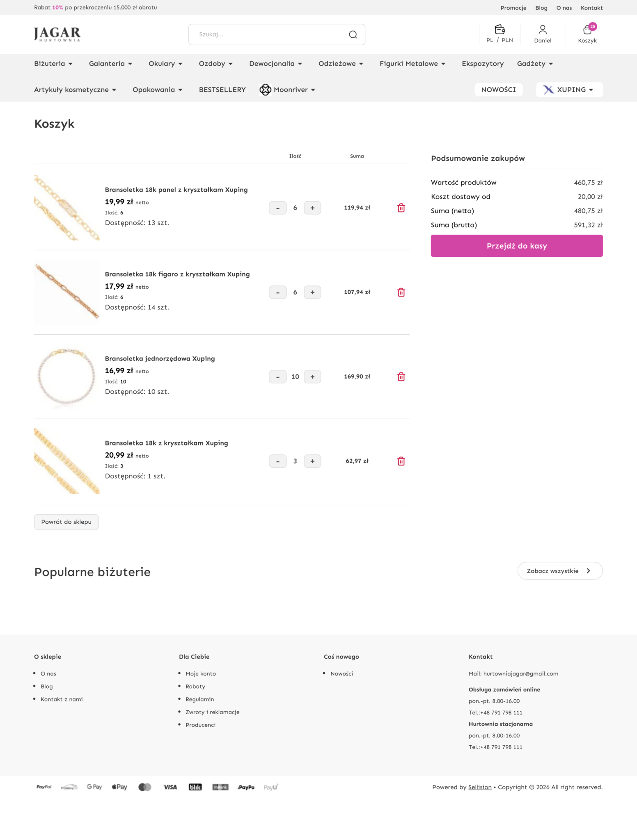The image size is (637, 840).
Task: Open figaro bracelet product thumbnail
Action: [x=67, y=292]
